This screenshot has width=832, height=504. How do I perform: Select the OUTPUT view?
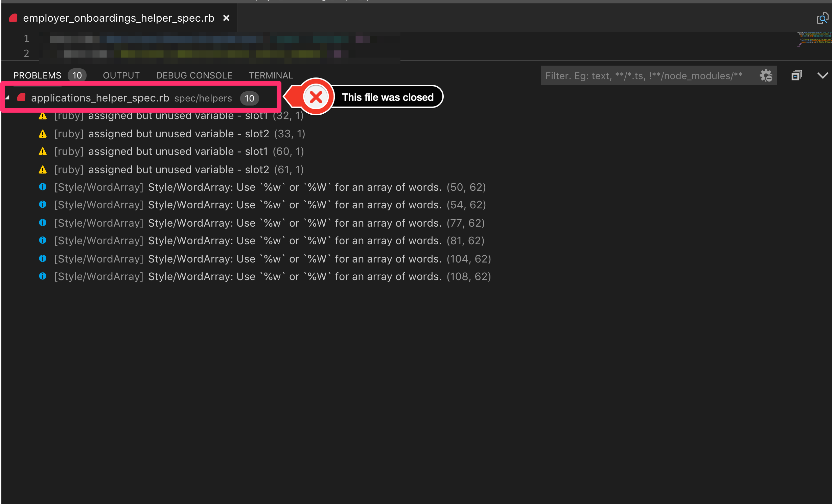[x=121, y=75]
